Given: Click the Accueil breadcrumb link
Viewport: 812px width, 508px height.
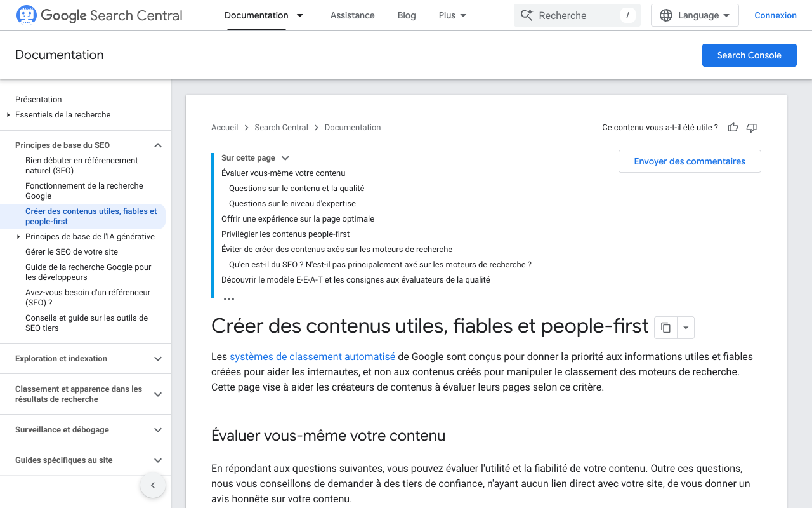Looking at the screenshot, I should click(225, 128).
